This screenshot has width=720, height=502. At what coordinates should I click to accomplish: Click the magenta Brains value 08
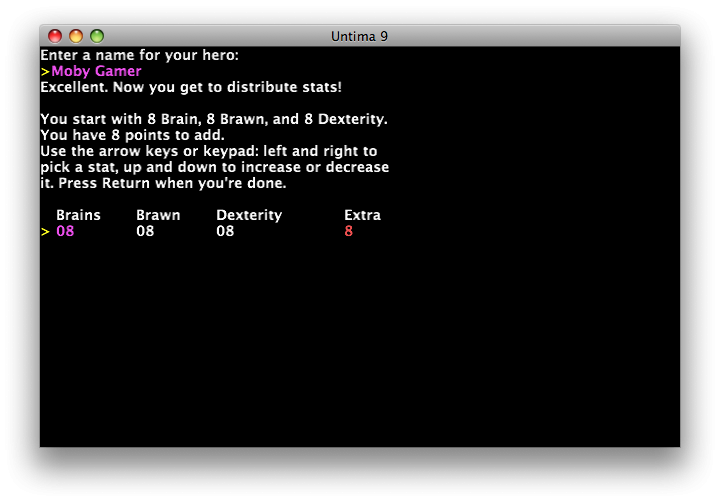(65, 231)
